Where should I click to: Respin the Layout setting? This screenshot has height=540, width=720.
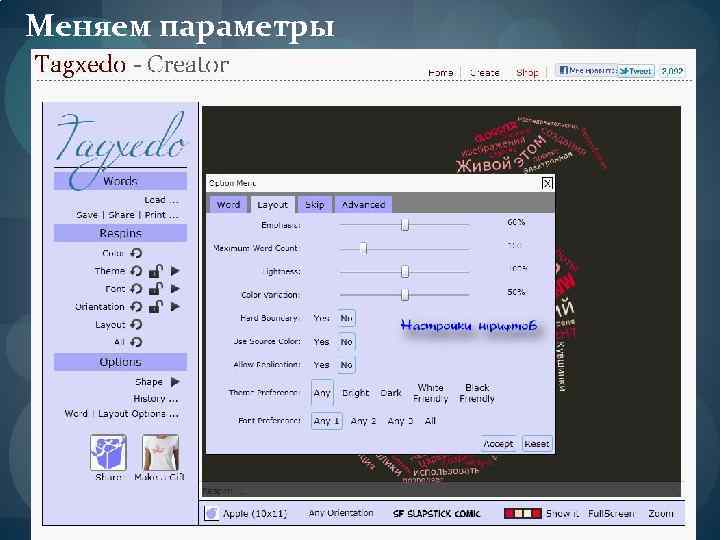(136, 325)
